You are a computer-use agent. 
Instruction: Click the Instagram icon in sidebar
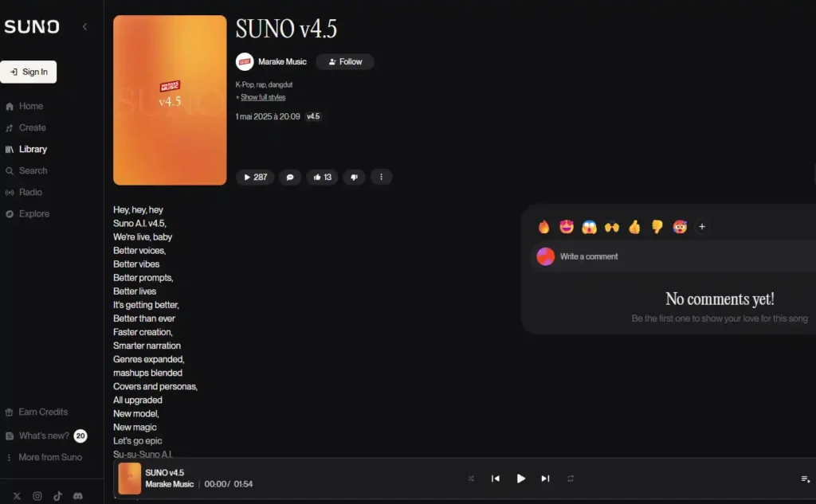37,496
